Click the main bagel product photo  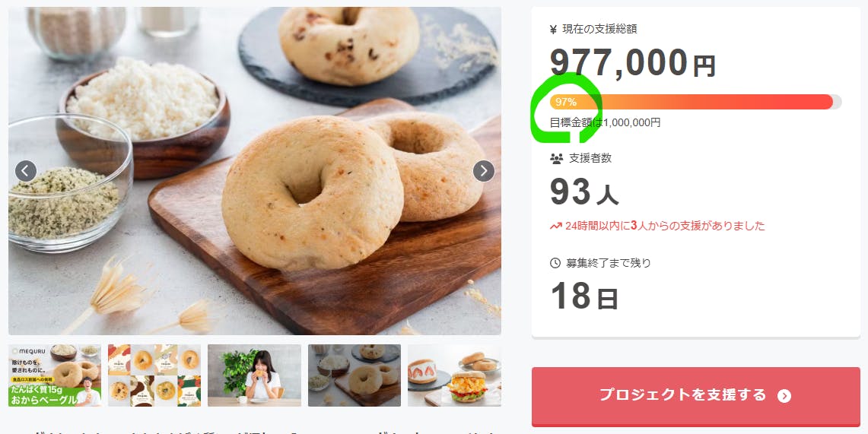pyautogui.click(x=255, y=171)
